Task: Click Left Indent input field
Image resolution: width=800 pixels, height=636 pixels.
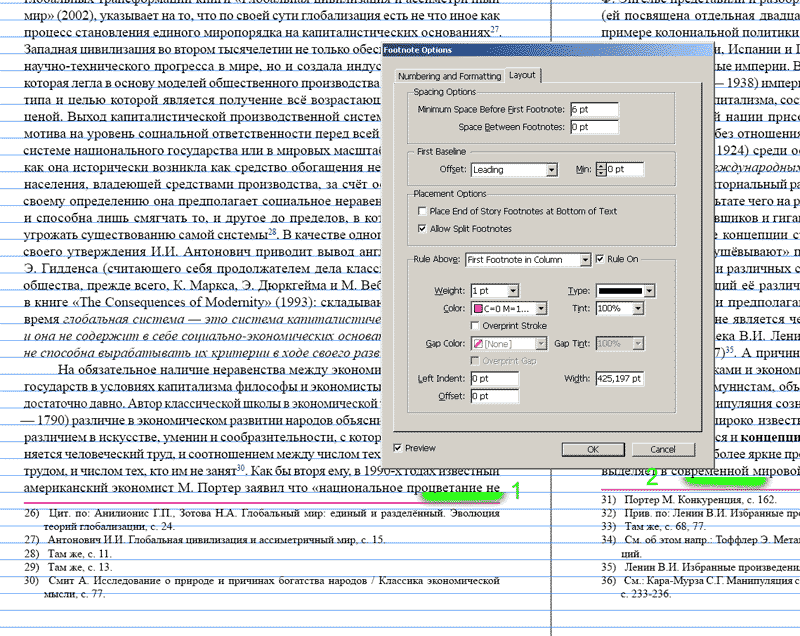Action: pyautogui.click(x=494, y=378)
